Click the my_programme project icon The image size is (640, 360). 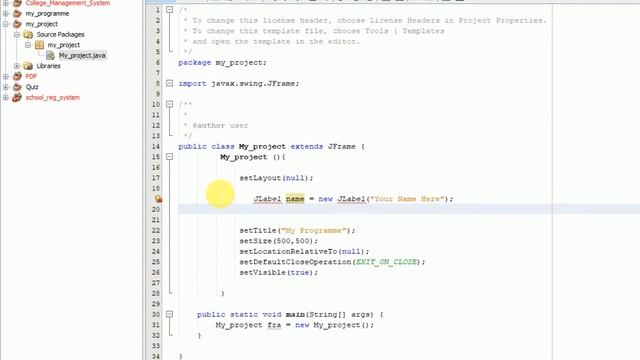pos(17,13)
